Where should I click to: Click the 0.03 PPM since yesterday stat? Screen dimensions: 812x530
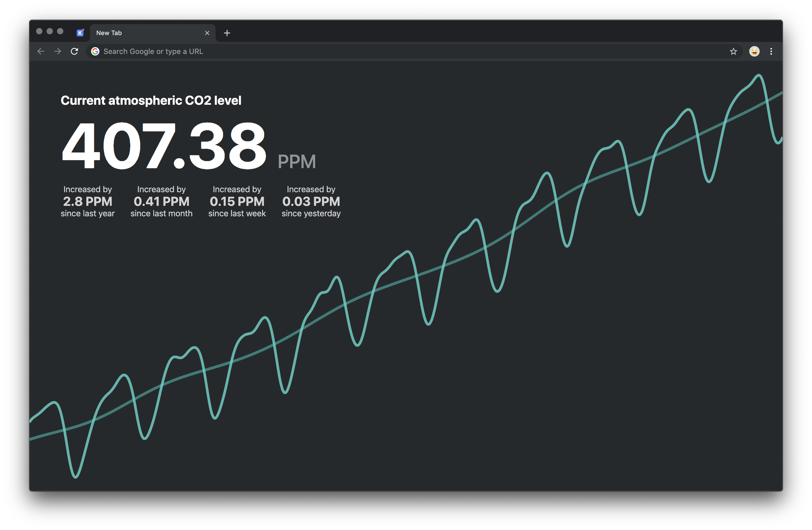coord(311,201)
